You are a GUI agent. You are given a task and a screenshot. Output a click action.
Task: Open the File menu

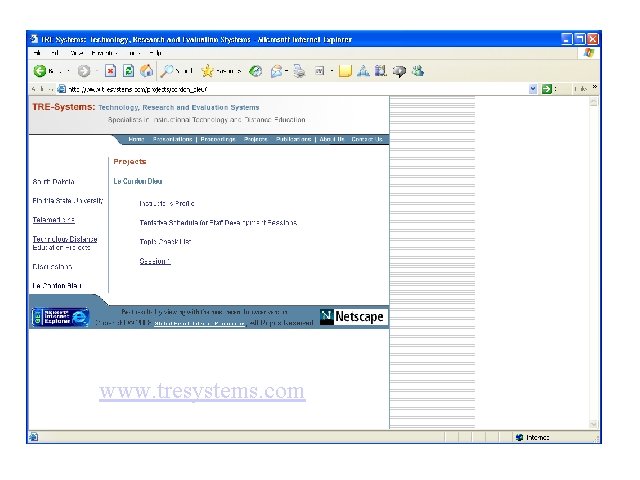(37, 53)
